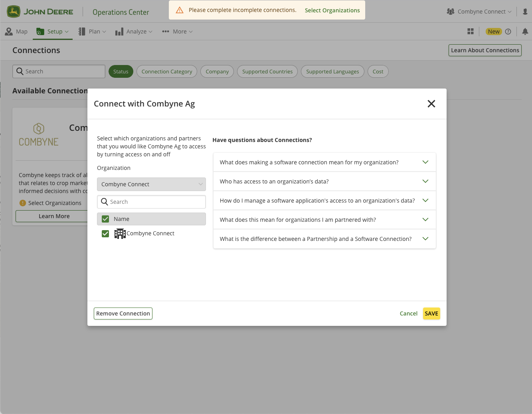Close the Connect with Combyne Ag dialog
The image size is (532, 414).
point(431,104)
